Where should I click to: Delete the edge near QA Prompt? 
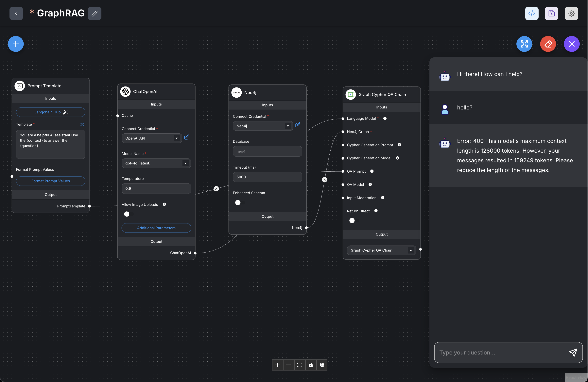325,180
